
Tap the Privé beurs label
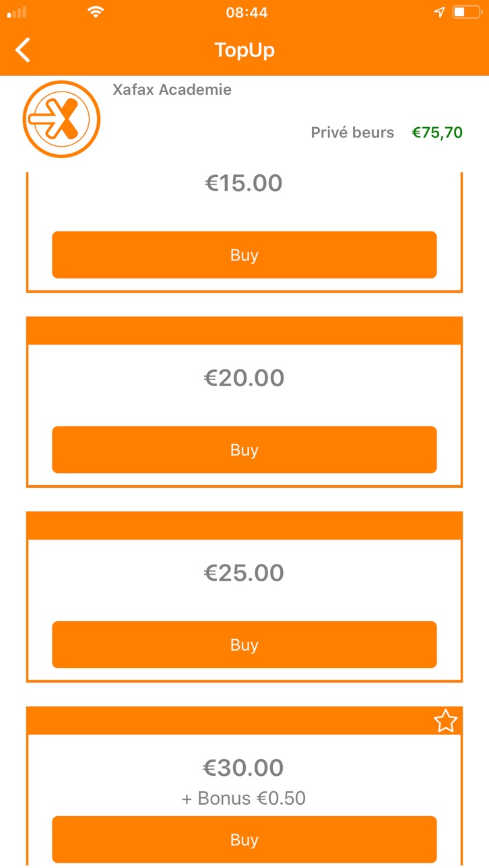click(x=352, y=133)
